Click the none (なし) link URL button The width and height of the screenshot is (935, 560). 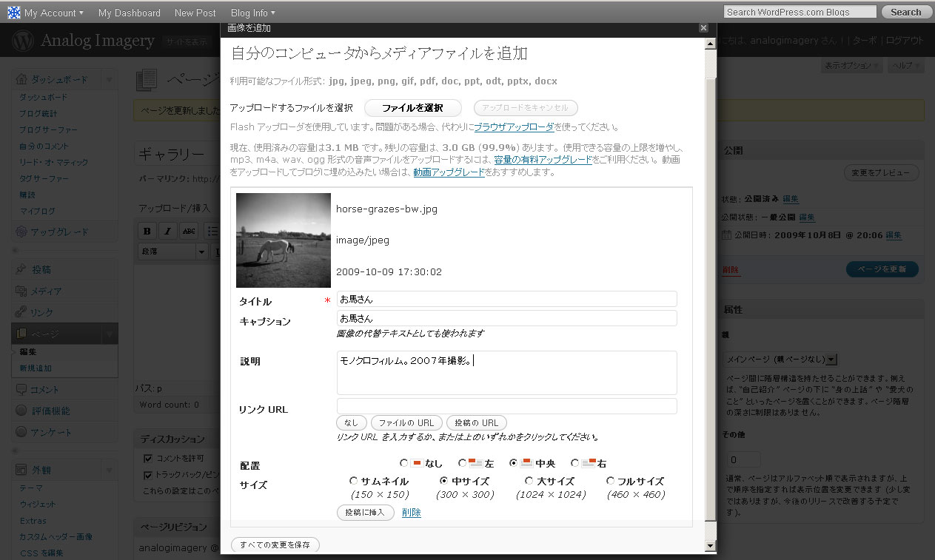point(352,422)
